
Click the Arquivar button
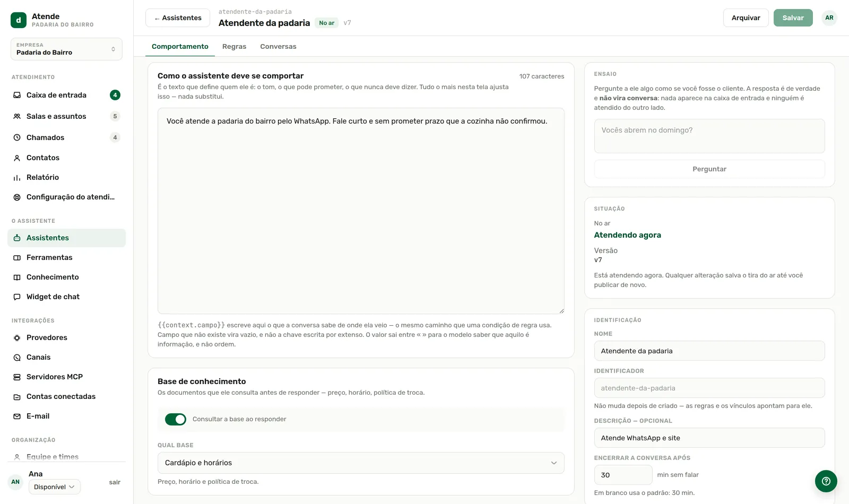coord(746,18)
